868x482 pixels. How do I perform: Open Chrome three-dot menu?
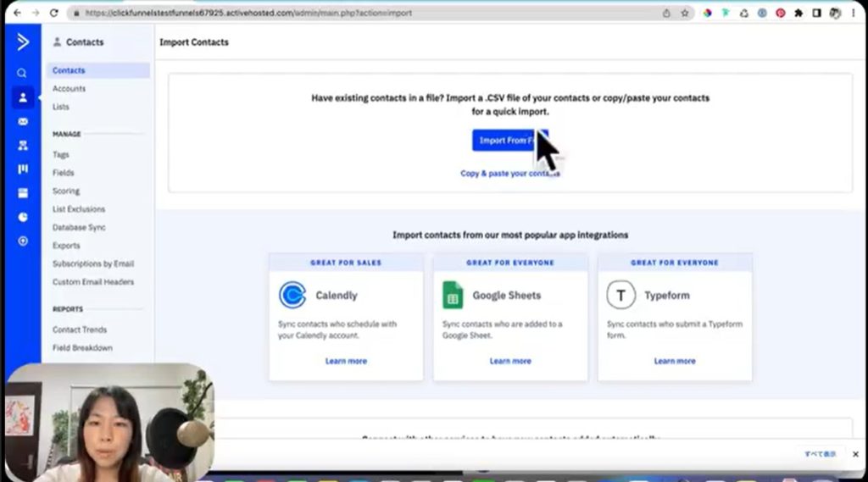pyautogui.click(x=855, y=14)
